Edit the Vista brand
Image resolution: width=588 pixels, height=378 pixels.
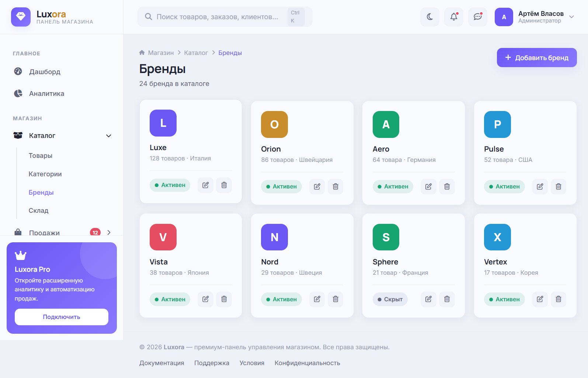point(206,299)
